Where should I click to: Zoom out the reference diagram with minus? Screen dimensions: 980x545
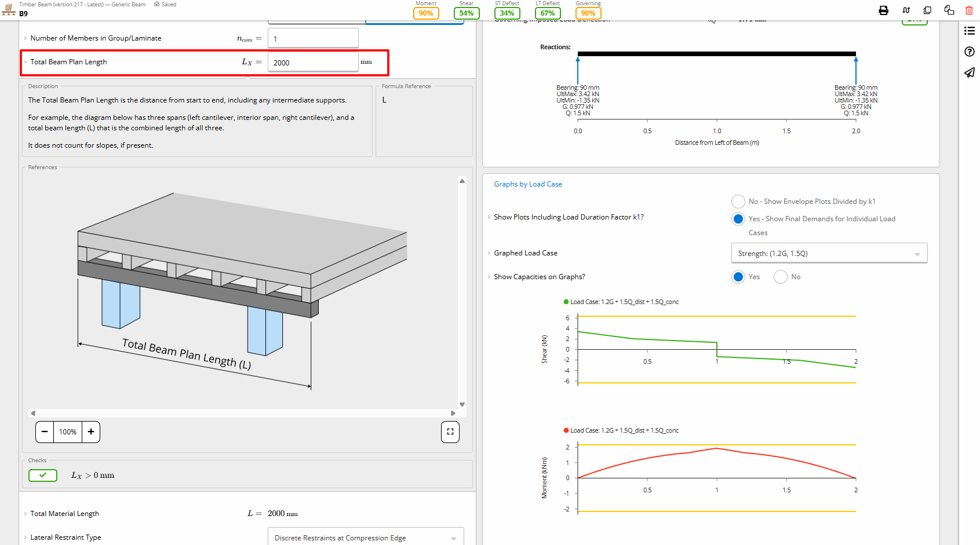click(x=45, y=432)
